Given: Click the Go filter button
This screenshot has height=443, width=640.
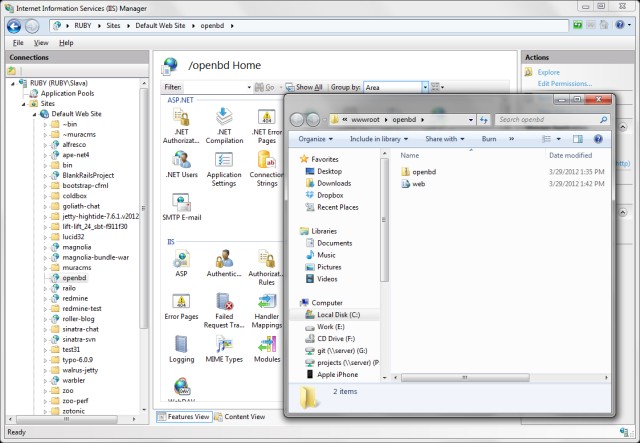Looking at the screenshot, I should [264, 87].
